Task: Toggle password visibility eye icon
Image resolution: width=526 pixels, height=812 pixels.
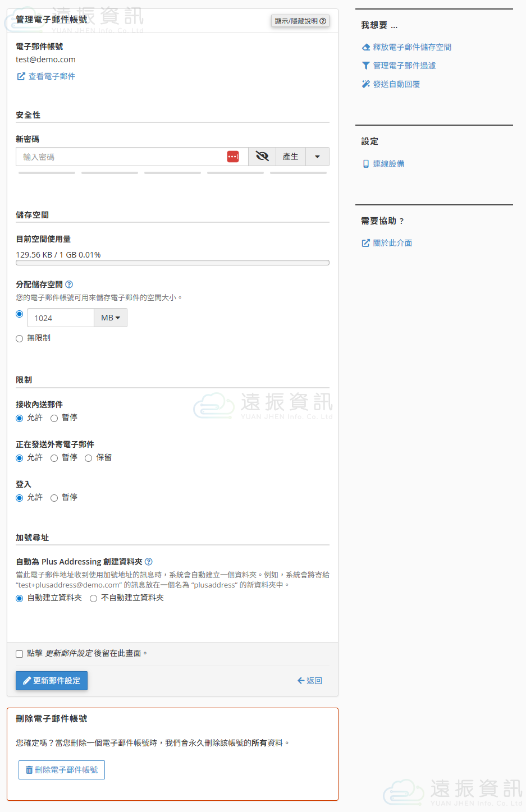Action: click(x=262, y=157)
